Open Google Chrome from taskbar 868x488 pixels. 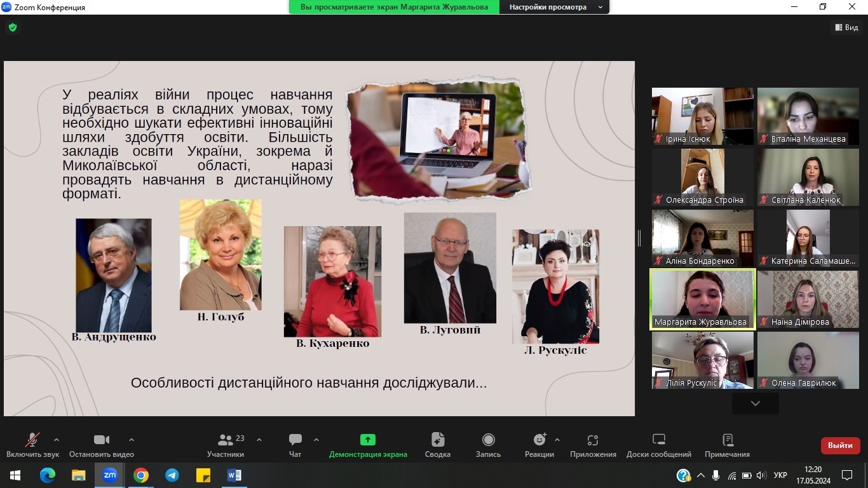140,475
